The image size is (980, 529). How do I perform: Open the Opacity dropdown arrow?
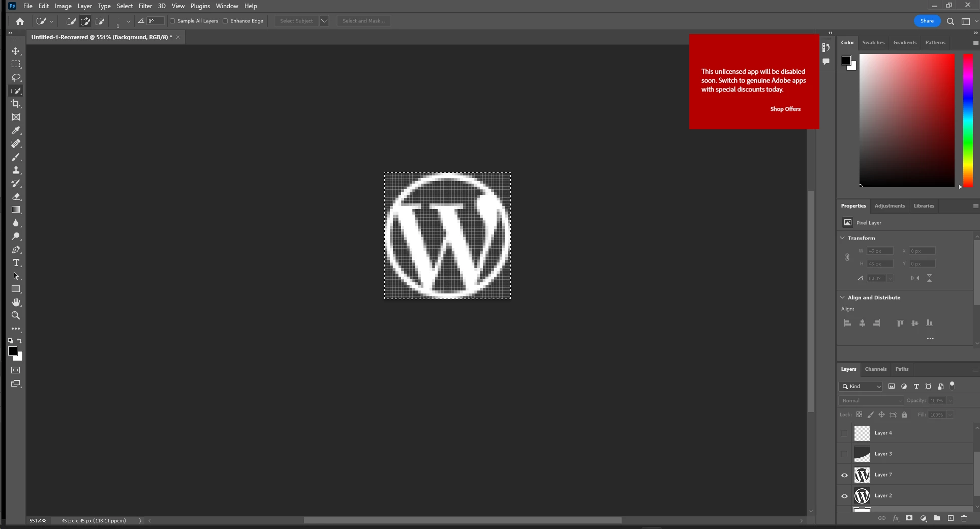pyautogui.click(x=950, y=401)
